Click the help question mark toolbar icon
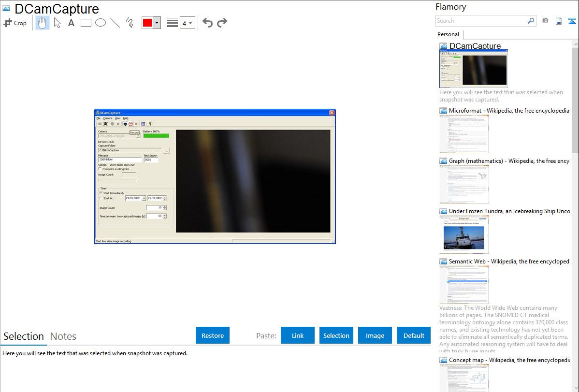Viewport: 579px width, 392px height. point(150,124)
